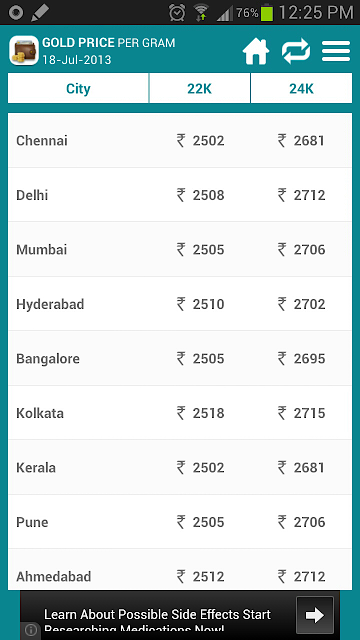Tap the ad info icon
360x640 pixels.
31,630
